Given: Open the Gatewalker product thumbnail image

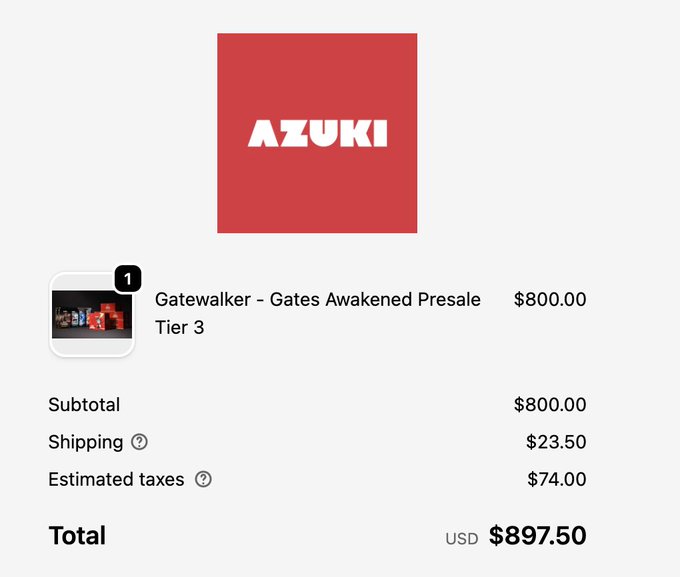Looking at the screenshot, I should 91,314.
